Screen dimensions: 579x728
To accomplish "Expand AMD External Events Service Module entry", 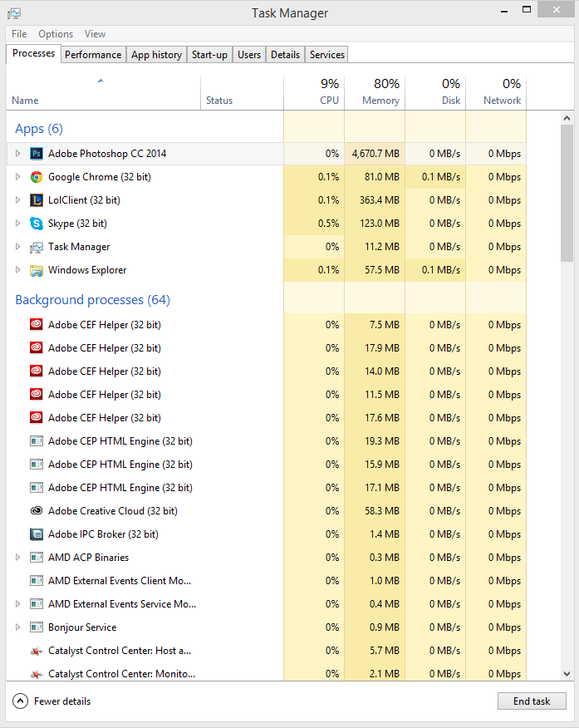I will (x=17, y=603).
